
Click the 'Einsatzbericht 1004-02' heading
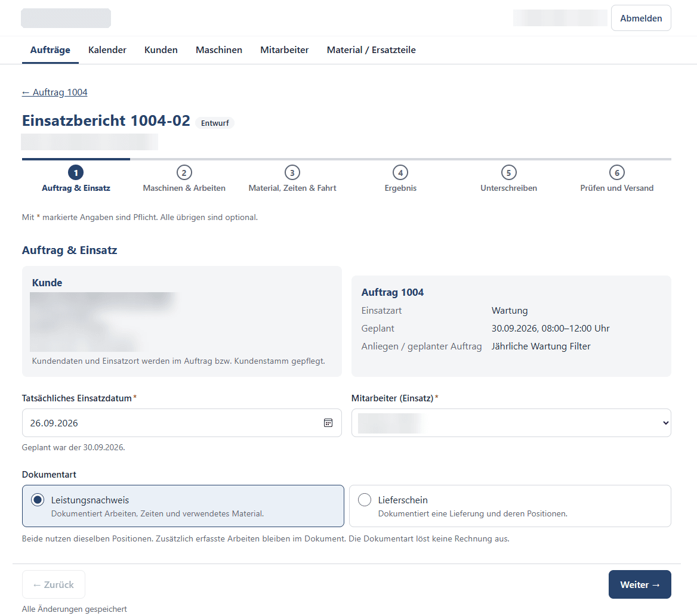106,121
